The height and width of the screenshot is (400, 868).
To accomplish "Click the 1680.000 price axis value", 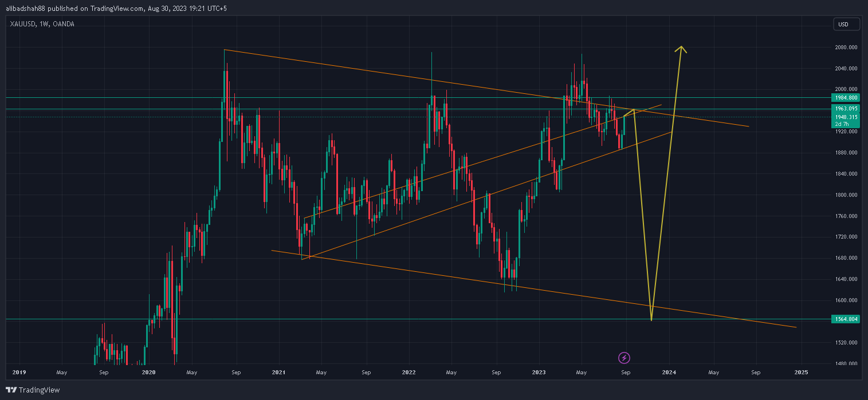I will pos(846,258).
